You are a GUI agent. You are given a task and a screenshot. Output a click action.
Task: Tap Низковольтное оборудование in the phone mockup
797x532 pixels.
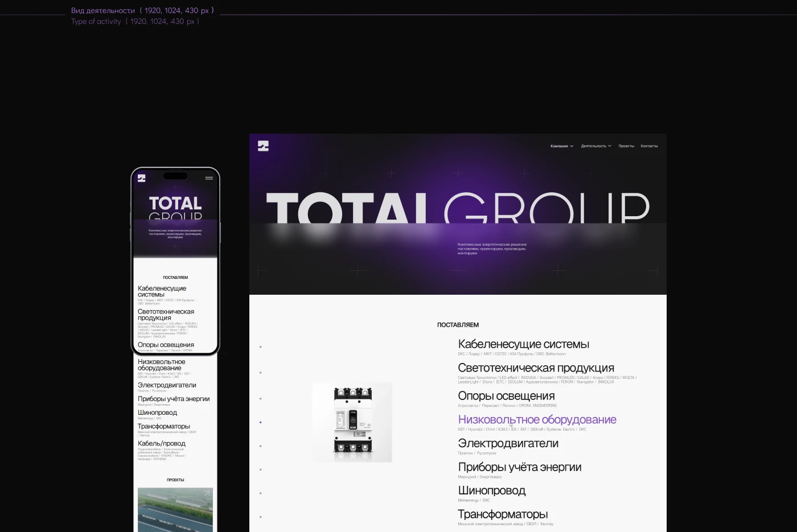[x=161, y=365]
